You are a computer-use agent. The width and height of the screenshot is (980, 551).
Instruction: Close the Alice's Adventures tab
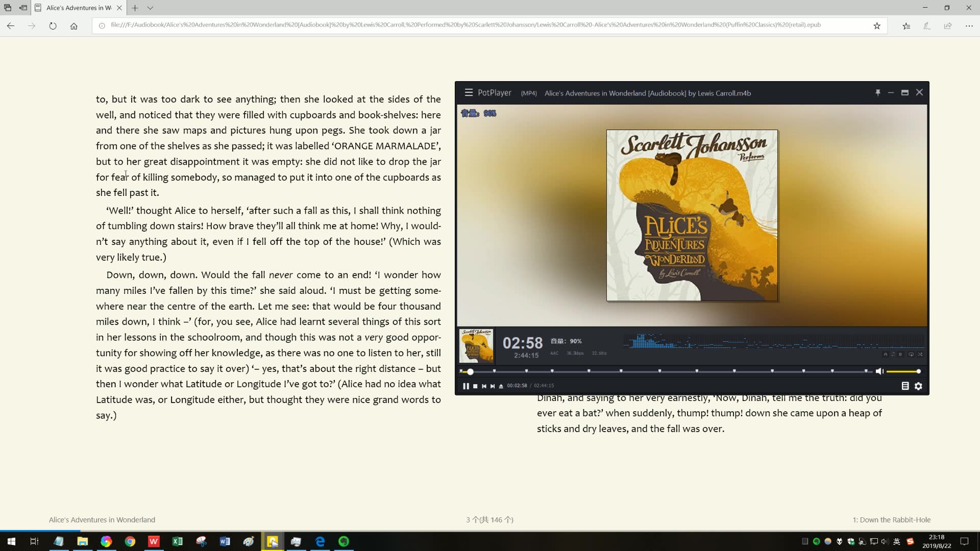tap(119, 8)
